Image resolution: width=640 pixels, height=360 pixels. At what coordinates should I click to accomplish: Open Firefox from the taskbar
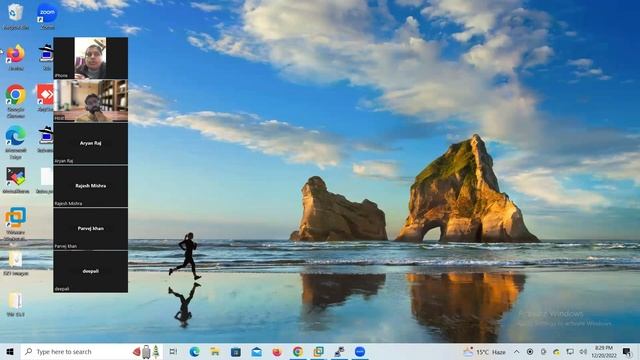click(277, 352)
